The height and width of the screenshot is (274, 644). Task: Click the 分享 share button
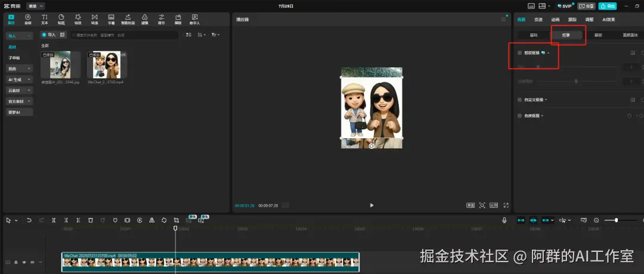(x=587, y=6)
